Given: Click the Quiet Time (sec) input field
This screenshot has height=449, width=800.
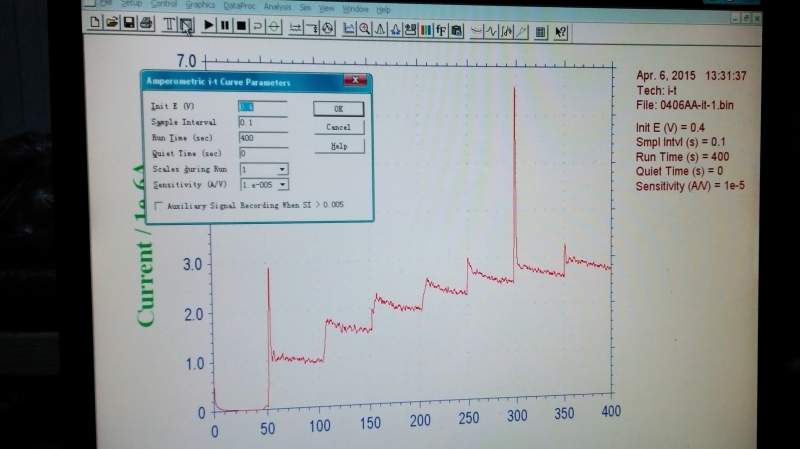Looking at the screenshot, I should pyautogui.click(x=263, y=153).
